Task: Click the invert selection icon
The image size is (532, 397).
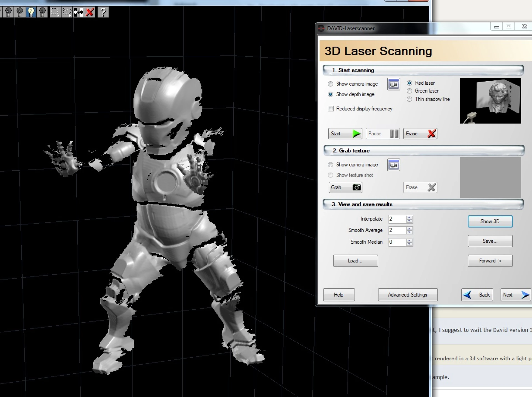Action: point(78,12)
